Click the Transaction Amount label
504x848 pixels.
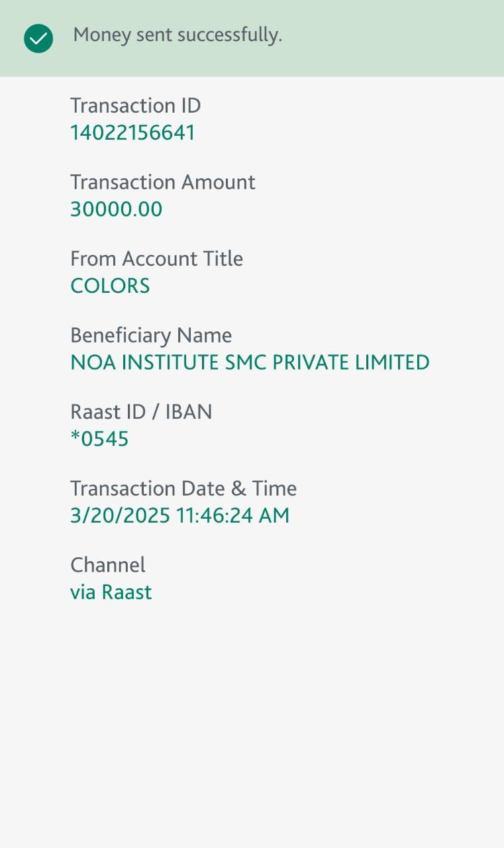tap(162, 182)
